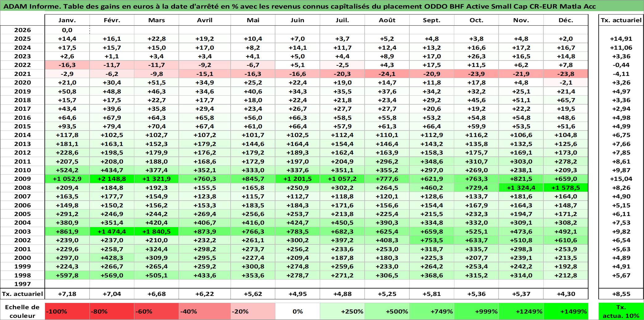Click the '+15,04' actuarial rate for 2009
Viewport: 644px width, 320px height.
(621, 179)
